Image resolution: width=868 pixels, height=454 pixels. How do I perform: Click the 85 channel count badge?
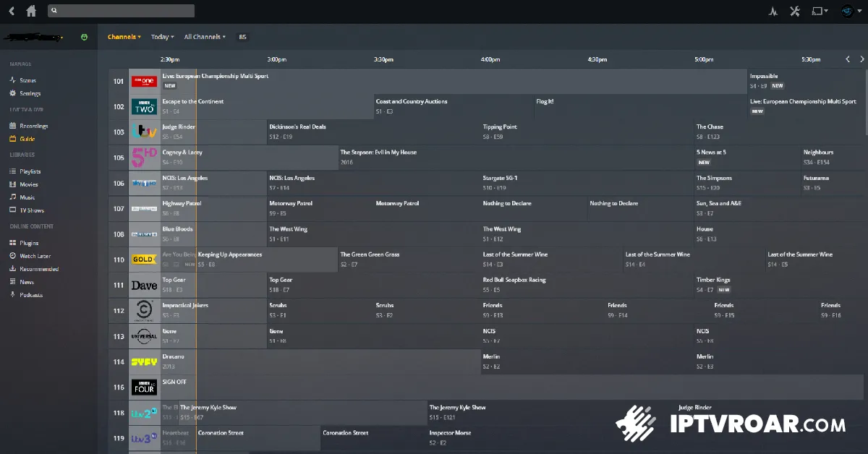click(242, 37)
